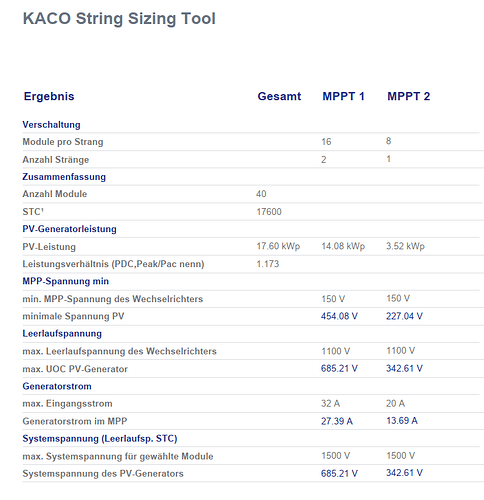Click the Module pro Strang row label
484x500 pixels.
point(63,142)
